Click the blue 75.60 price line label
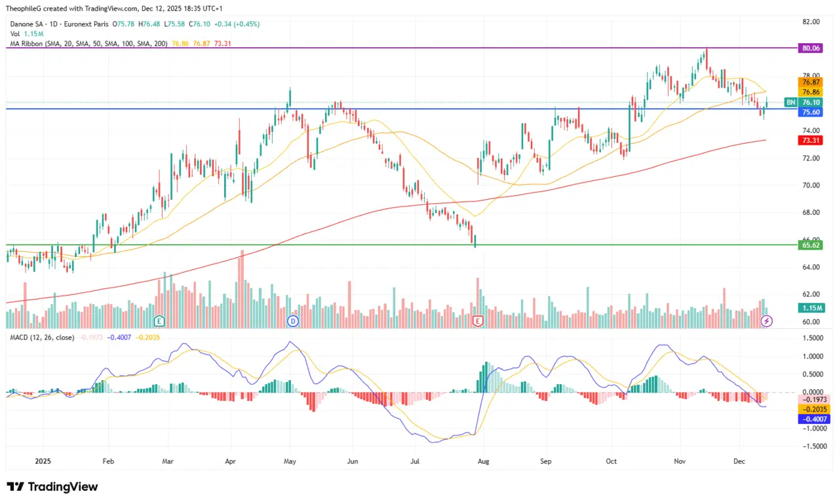This screenshot has height=504, width=839. click(810, 112)
